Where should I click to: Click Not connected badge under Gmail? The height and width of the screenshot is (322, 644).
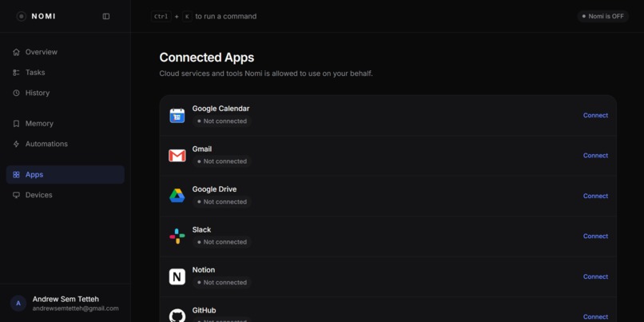(x=222, y=161)
